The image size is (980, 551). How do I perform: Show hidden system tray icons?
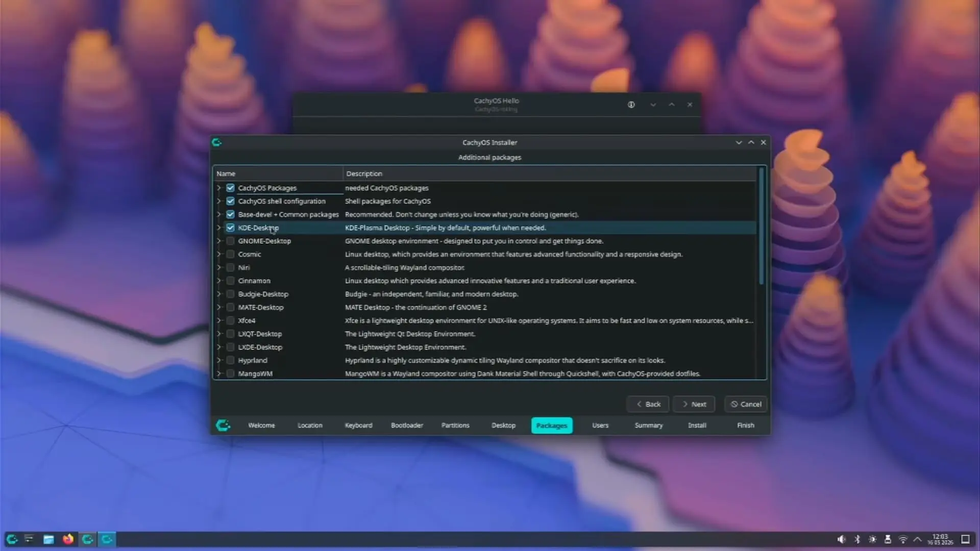click(918, 539)
